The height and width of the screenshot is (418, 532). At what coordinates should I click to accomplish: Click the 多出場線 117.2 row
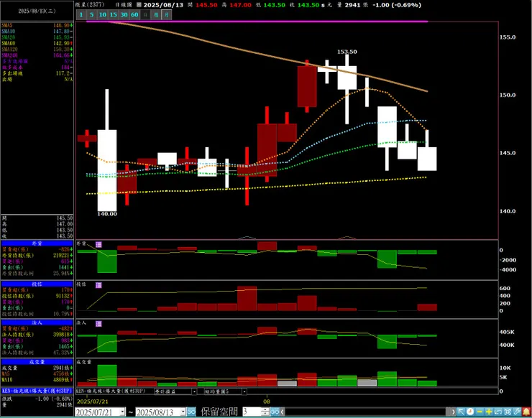tap(37, 73)
